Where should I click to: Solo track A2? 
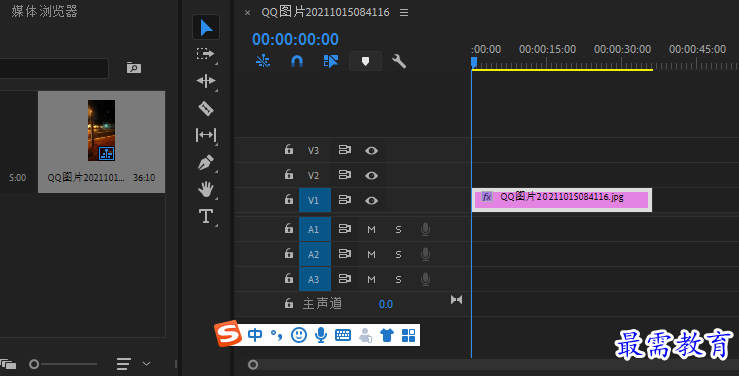pyautogui.click(x=398, y=254)
